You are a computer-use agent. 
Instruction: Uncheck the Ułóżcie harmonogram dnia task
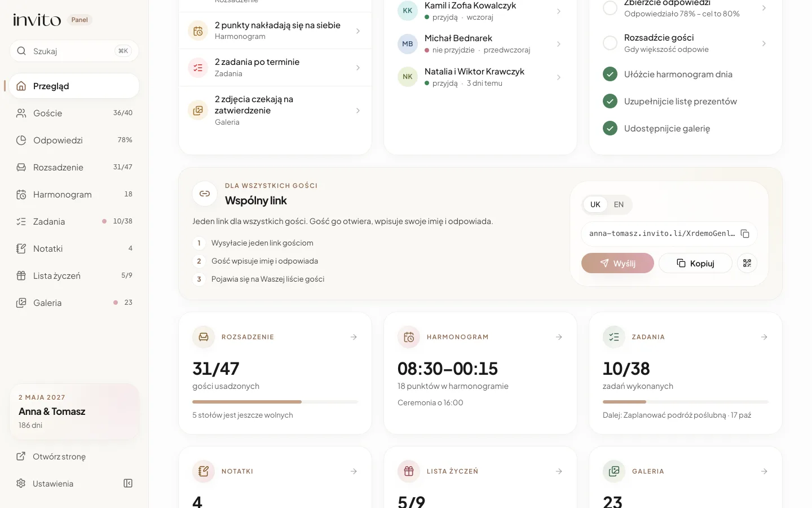(x=610, y=74)
